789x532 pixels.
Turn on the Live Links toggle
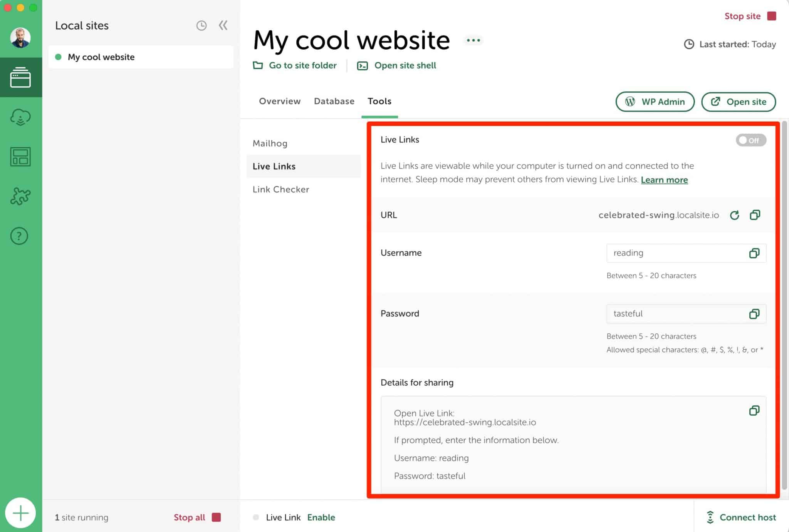pos(750,140)
